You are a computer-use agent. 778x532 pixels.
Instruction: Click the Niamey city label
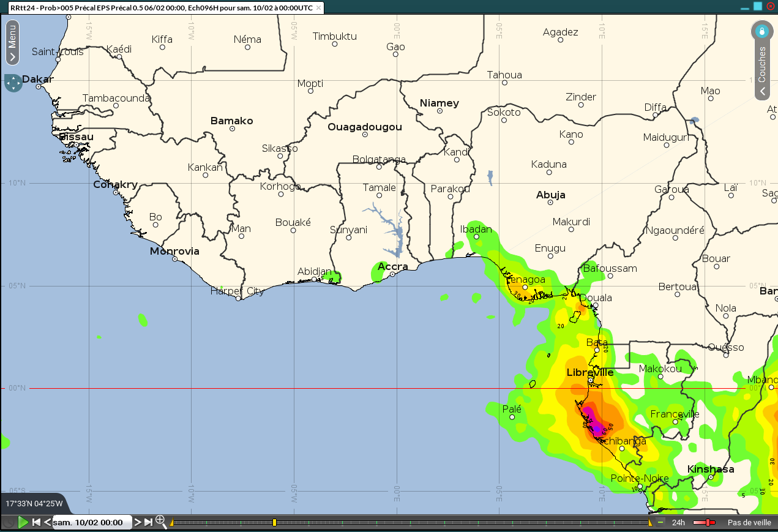(439, 103)
